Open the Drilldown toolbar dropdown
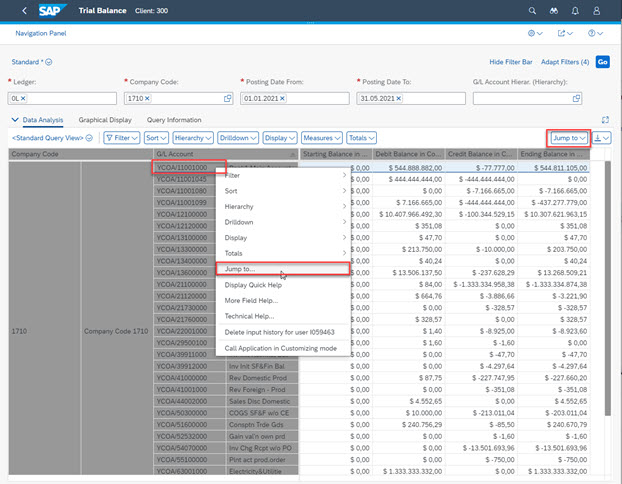The height and width of the screenshot is (484, 622). tap(238, 138)
